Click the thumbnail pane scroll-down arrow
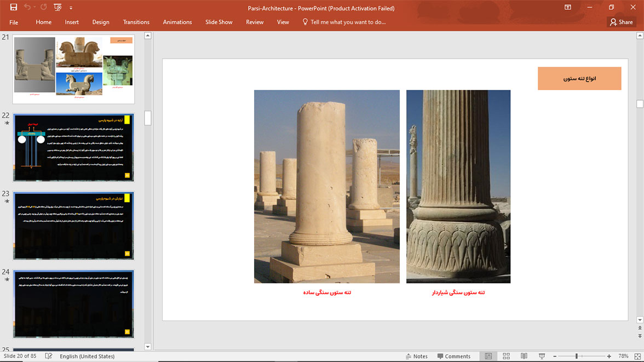Screen dimensions: 644x362 point(148,346)
